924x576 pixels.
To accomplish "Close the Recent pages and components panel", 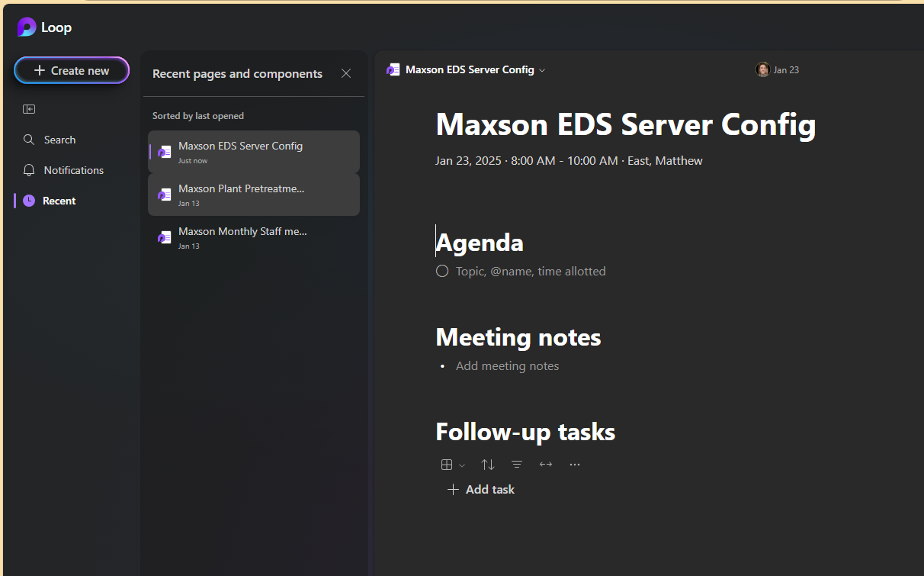I will click(x=346, y=73).
